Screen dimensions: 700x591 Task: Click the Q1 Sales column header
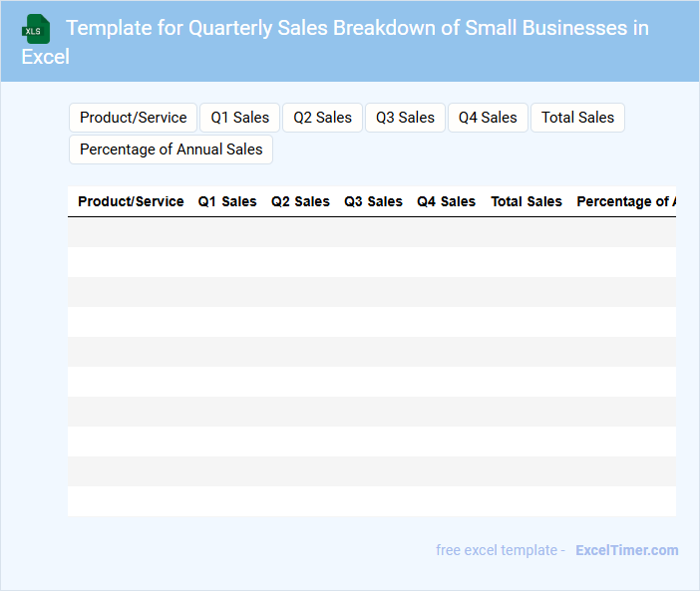click(x=227, y=201)
